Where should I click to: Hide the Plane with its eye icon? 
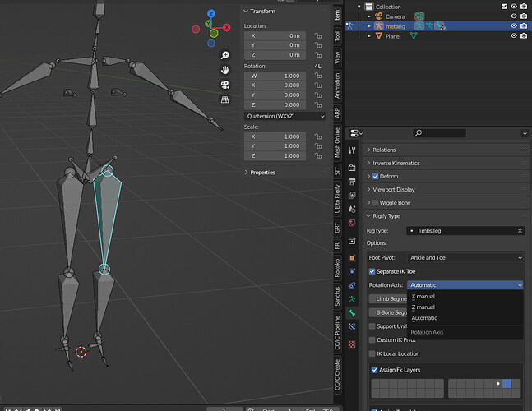pyautogui.click(x=514, y=35)
